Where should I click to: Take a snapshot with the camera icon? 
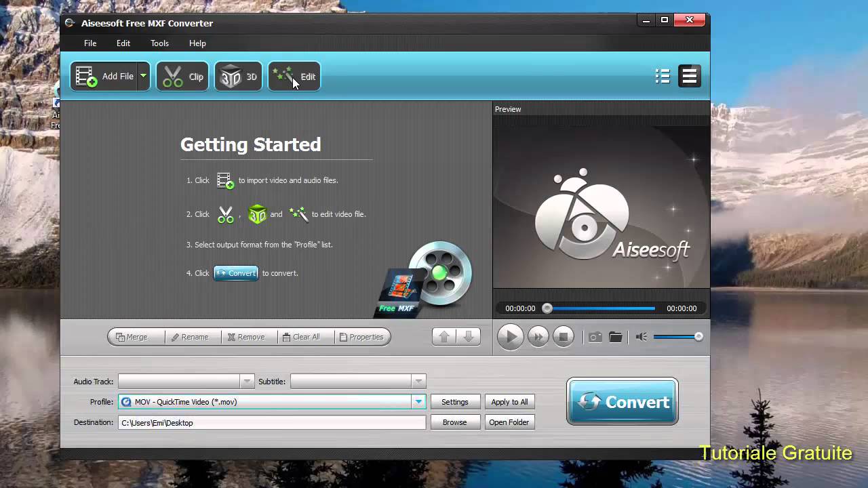[595, 337]
